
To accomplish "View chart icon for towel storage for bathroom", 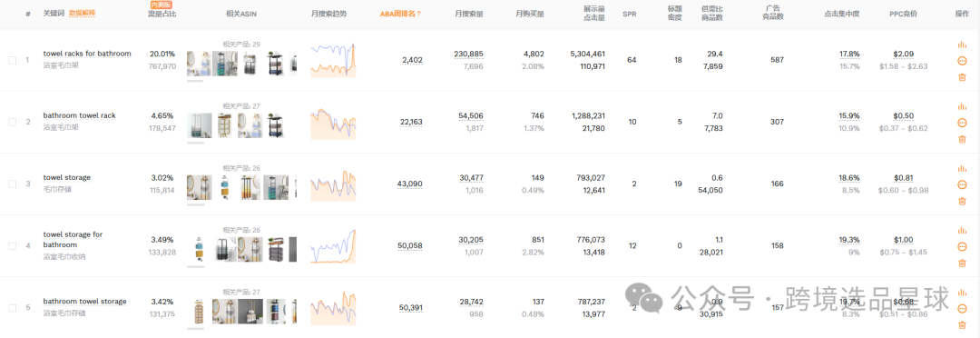I will coord(962,231).
